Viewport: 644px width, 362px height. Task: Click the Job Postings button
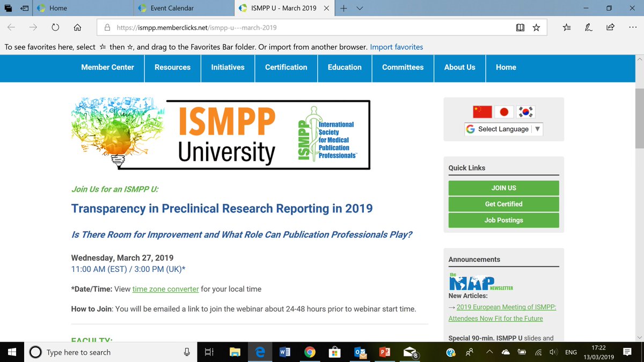pyautogui.click(x=503, y=220)
